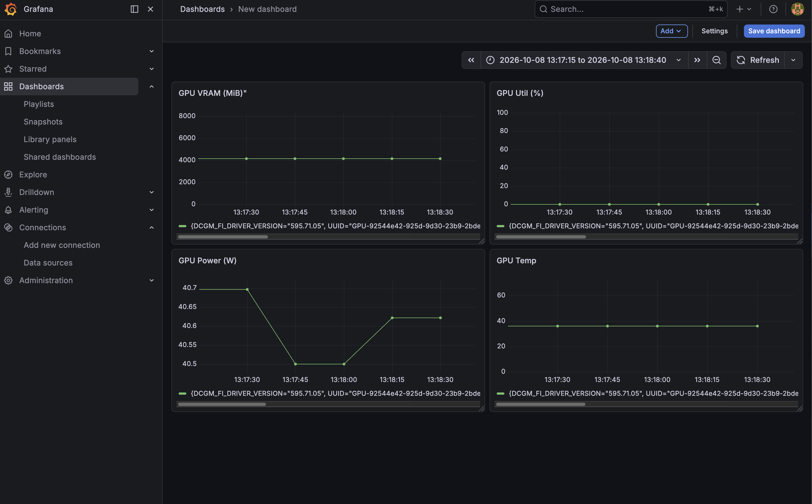Click the Administration gear icon

tap(8, 280)
